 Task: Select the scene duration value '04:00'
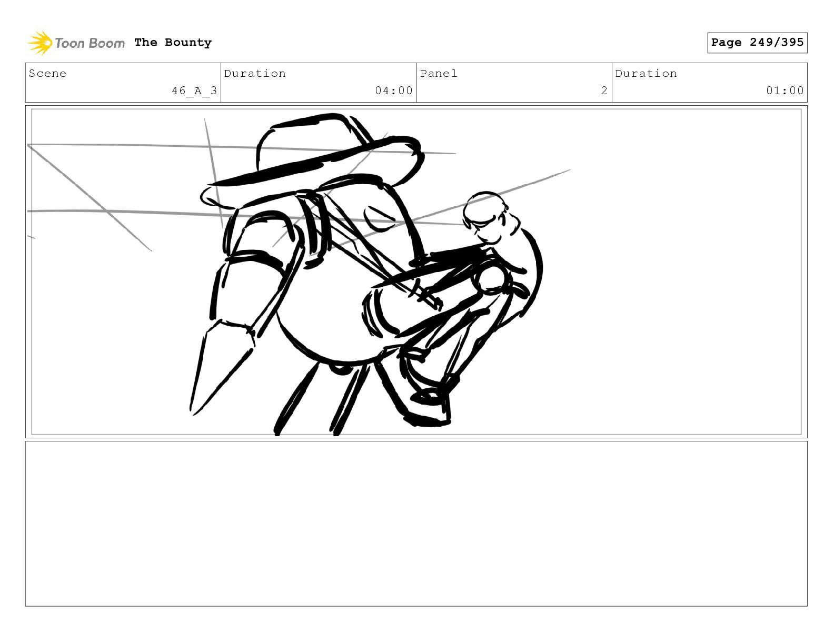[x=394, y=90]
